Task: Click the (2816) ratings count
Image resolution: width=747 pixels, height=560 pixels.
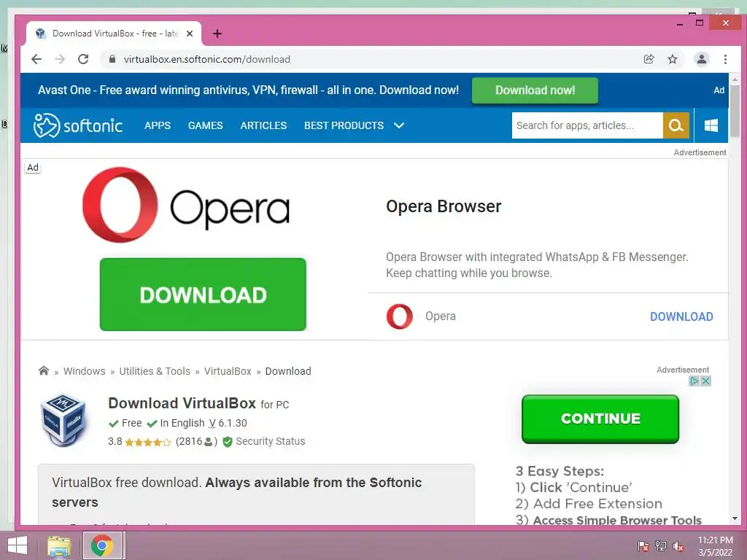Action: point(196,441)
